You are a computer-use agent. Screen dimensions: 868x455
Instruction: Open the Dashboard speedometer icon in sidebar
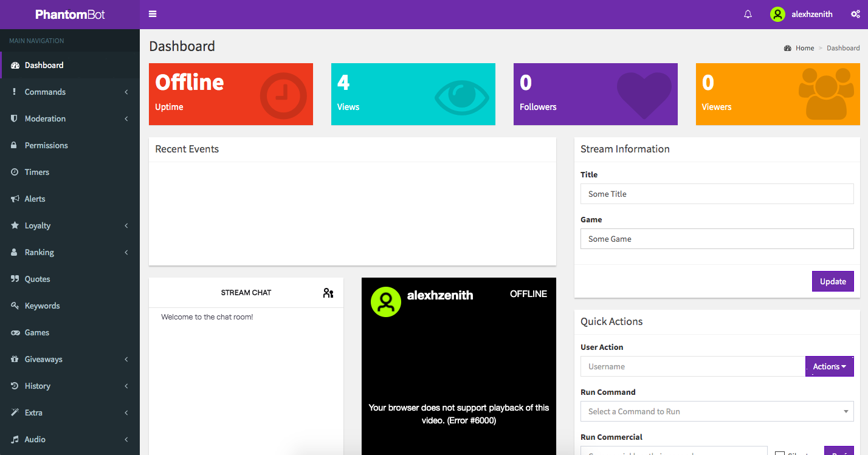(x=15, y=65)
